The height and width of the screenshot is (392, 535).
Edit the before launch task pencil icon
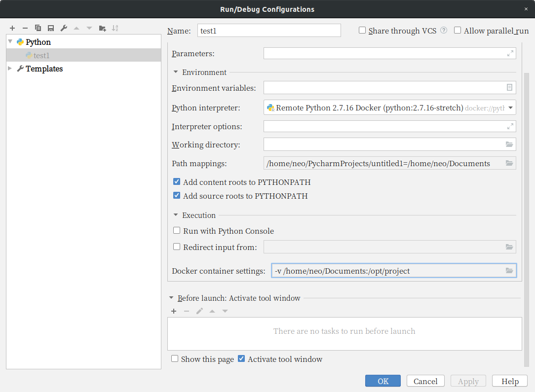pos(199,311)
